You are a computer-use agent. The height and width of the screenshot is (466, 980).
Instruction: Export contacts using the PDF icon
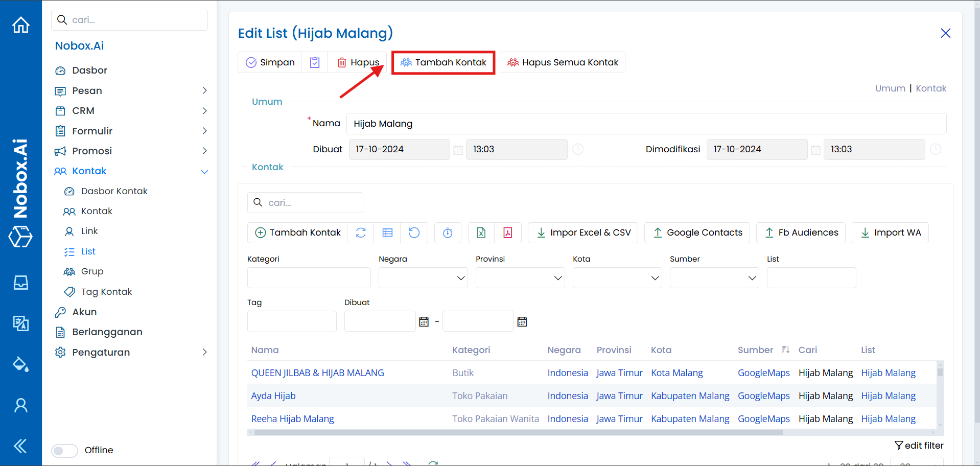(x=507, y=232)
